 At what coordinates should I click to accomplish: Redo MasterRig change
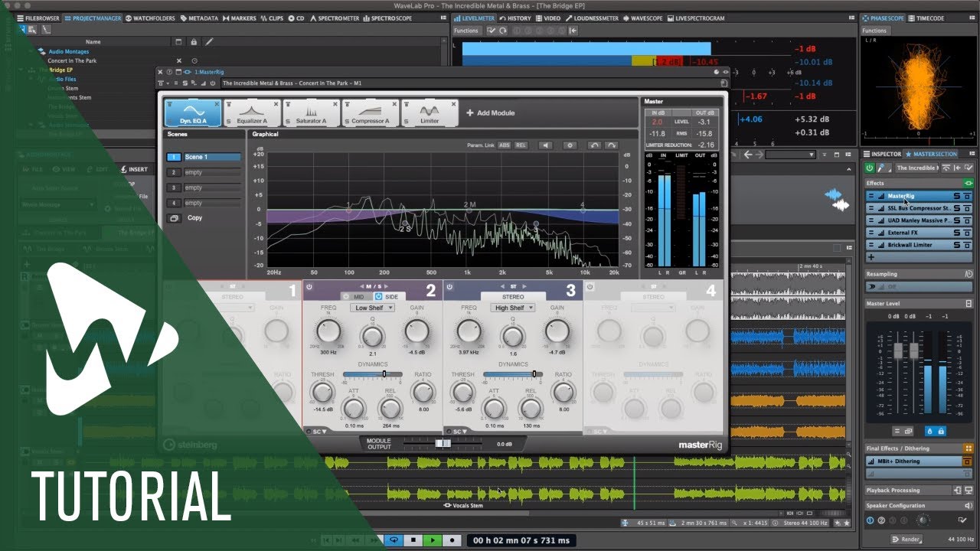pyautogui.click(x=611, y=145)
